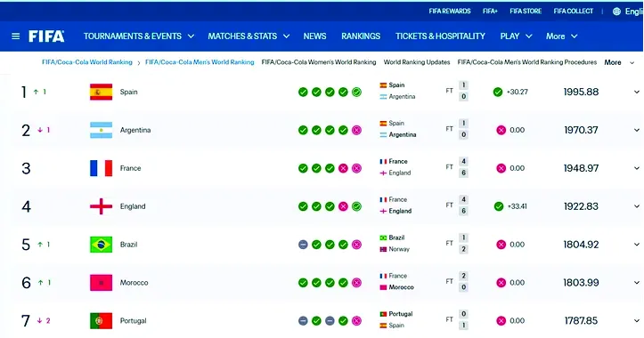Viewport: 644px width, 338px height.
Task: Click the Portugal flag in row 7
Action: coord(101,321)
